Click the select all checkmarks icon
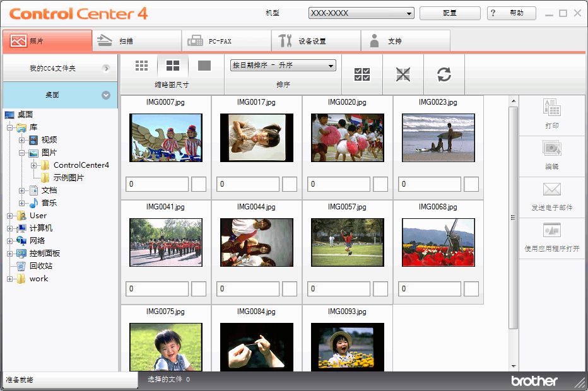 (362, 74)
